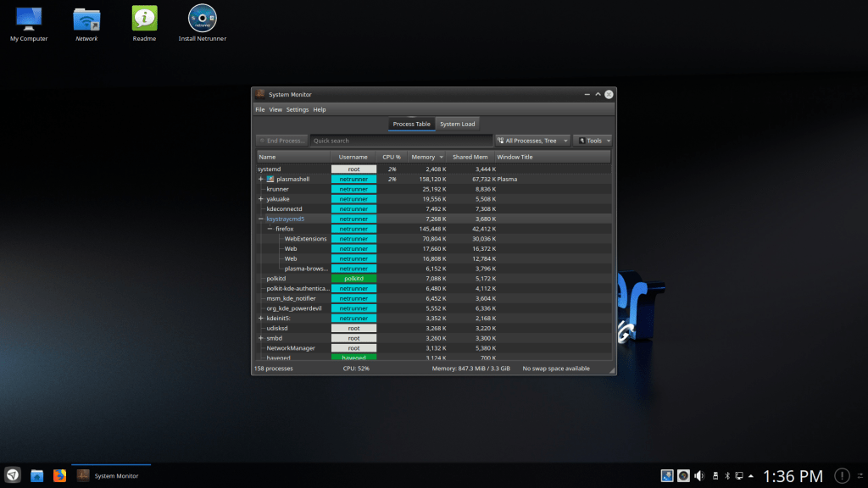Screen dimensions: 868x488
Task: Open the File menu
Action: [x=259, y=109]
